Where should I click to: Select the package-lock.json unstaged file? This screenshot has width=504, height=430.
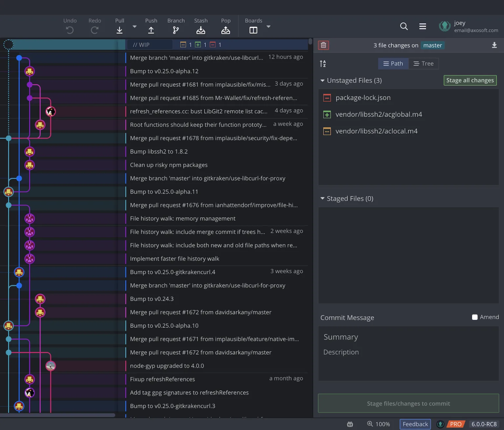363,98
